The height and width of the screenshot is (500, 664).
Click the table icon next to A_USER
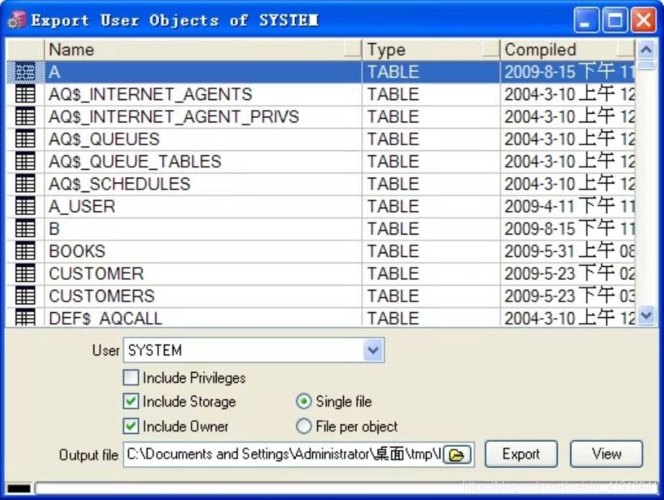click(25, 206)
